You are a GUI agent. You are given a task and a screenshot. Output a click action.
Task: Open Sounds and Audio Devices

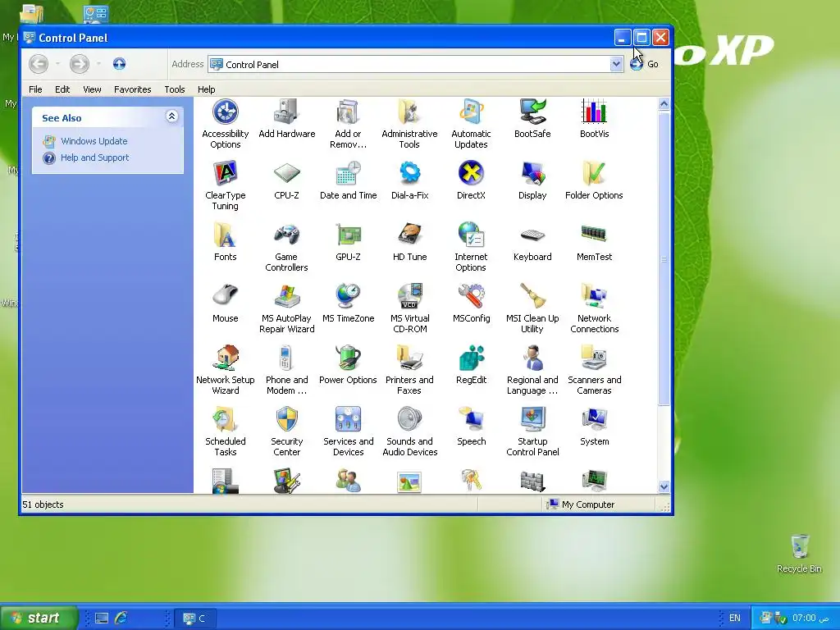[x=409, y=431]
